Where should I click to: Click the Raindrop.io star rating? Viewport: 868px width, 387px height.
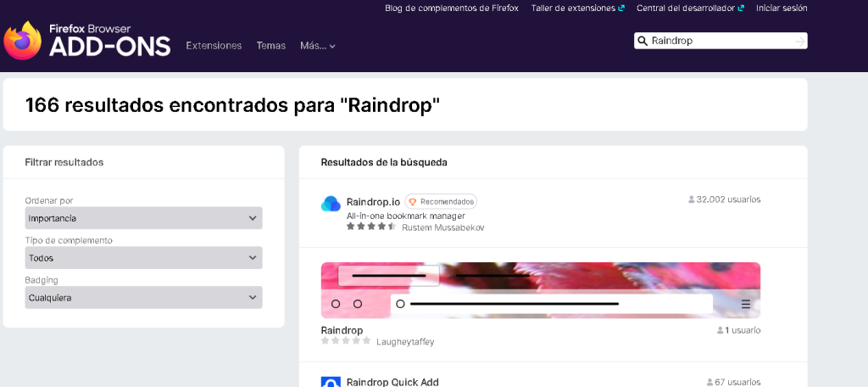[x=371, y=227]
